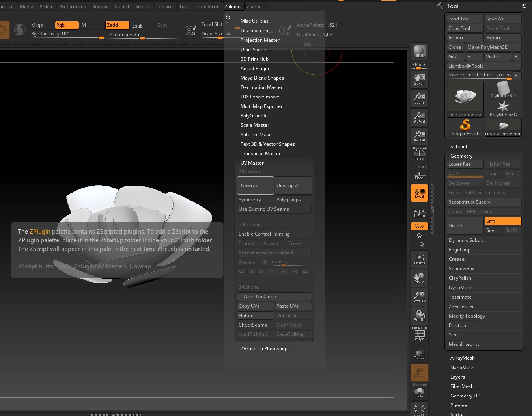Toggle XYZ rotation mode
532x416 pixels.
point(419,226)
